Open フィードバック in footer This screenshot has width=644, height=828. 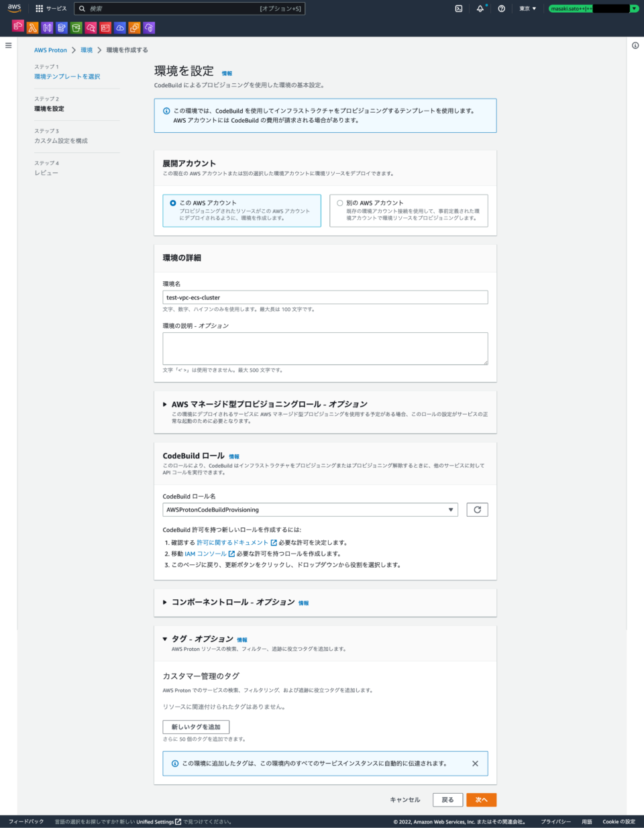click(x=26, y=822)
